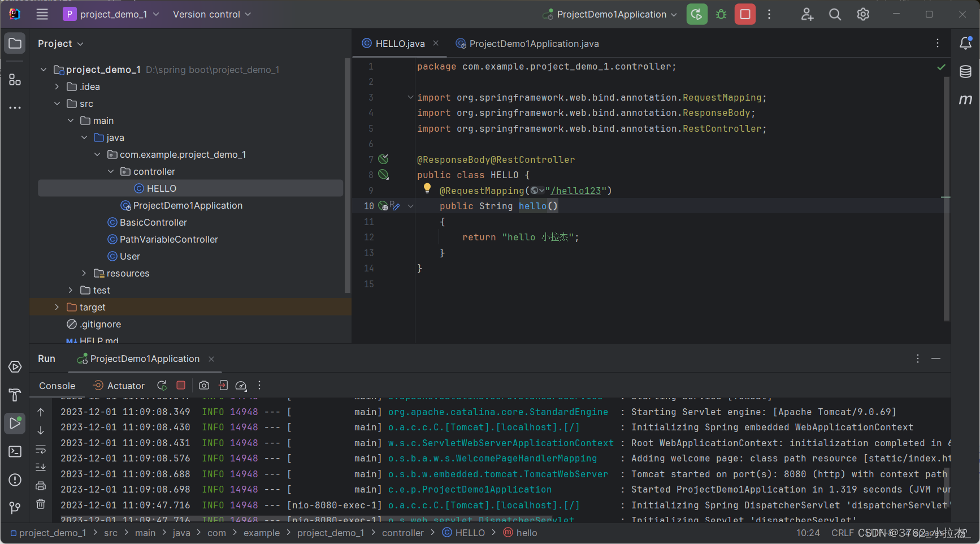Enable scroll to end in console
This screenshot has height=544, width=980.
coord(40,467)
